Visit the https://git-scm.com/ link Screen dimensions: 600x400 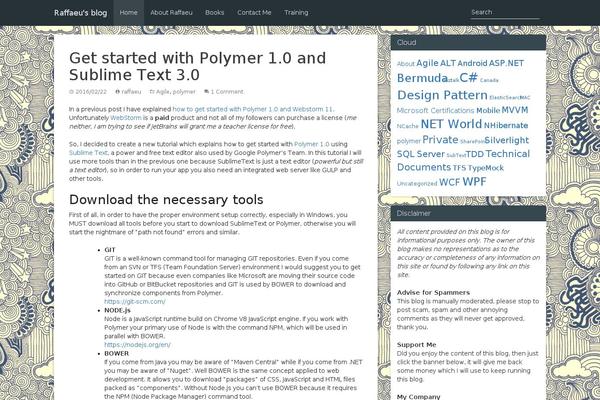[135, 302]
